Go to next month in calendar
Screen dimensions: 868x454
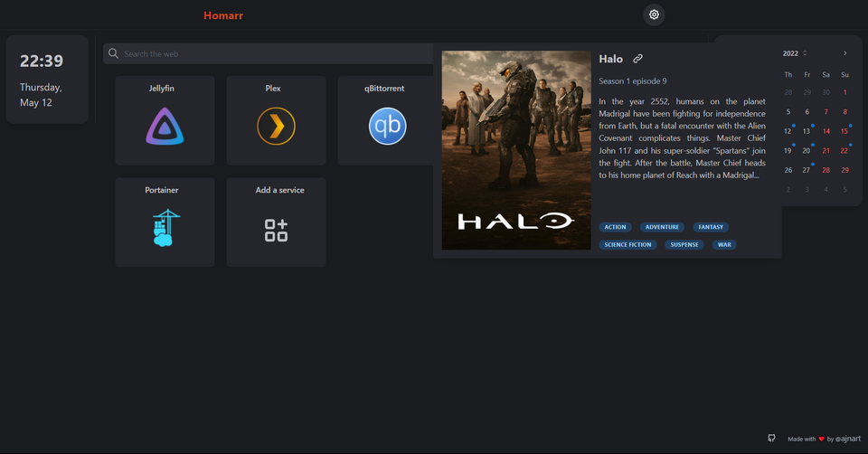pyautogui.click(x=845, y=53)
